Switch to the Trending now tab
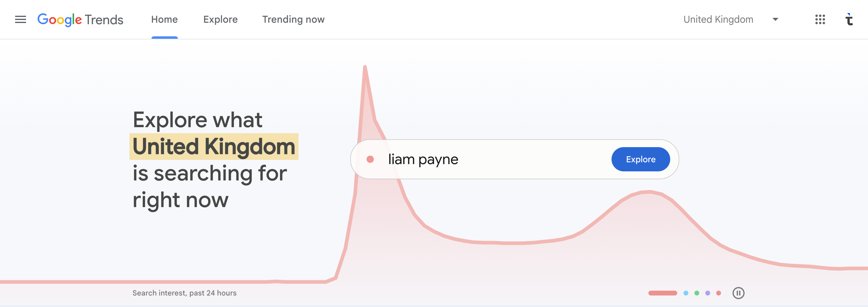The width and height of the screenshot is (868, 307). pos(293,20)
